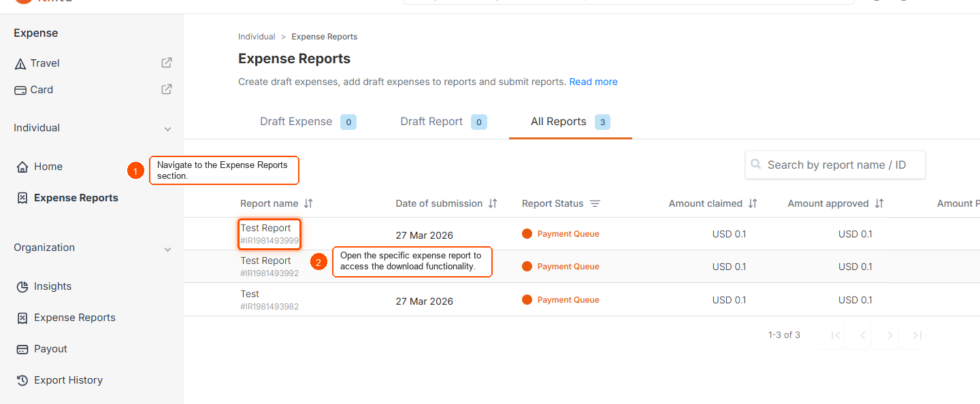Open Test Report #IR1981493992

269,267
